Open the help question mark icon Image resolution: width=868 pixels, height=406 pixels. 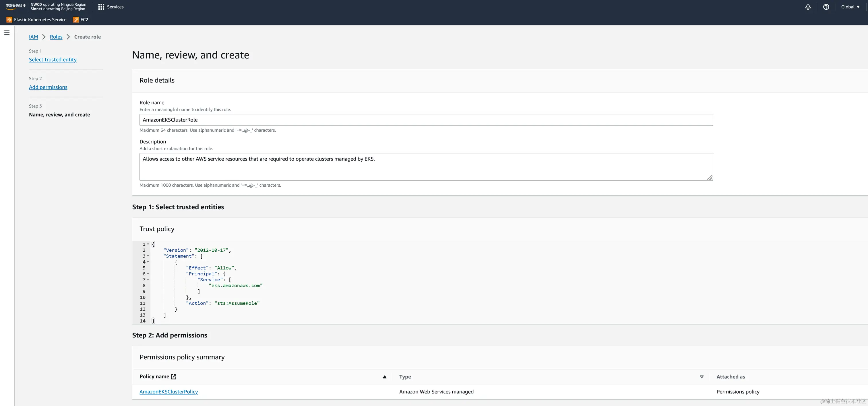(x=826, y=7)
